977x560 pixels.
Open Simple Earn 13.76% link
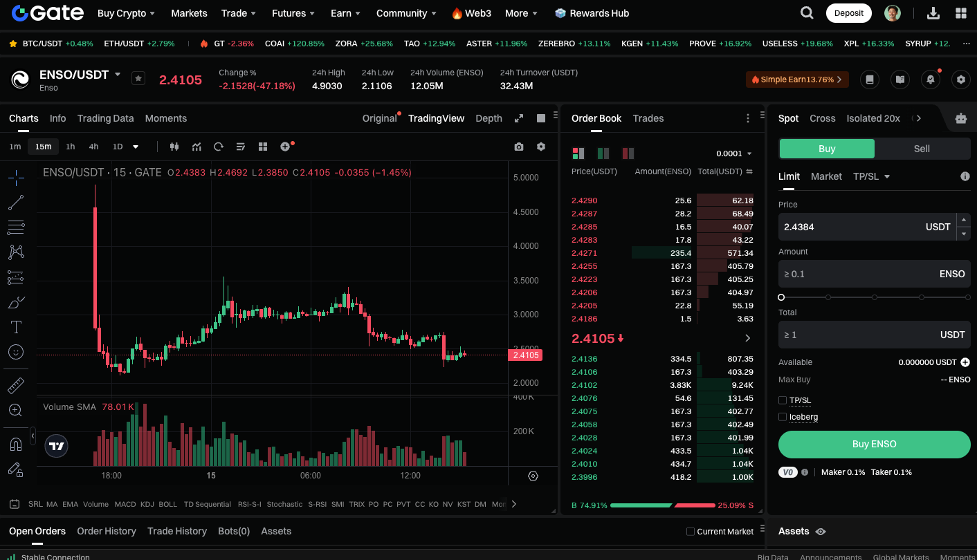[x=797, y=80]
